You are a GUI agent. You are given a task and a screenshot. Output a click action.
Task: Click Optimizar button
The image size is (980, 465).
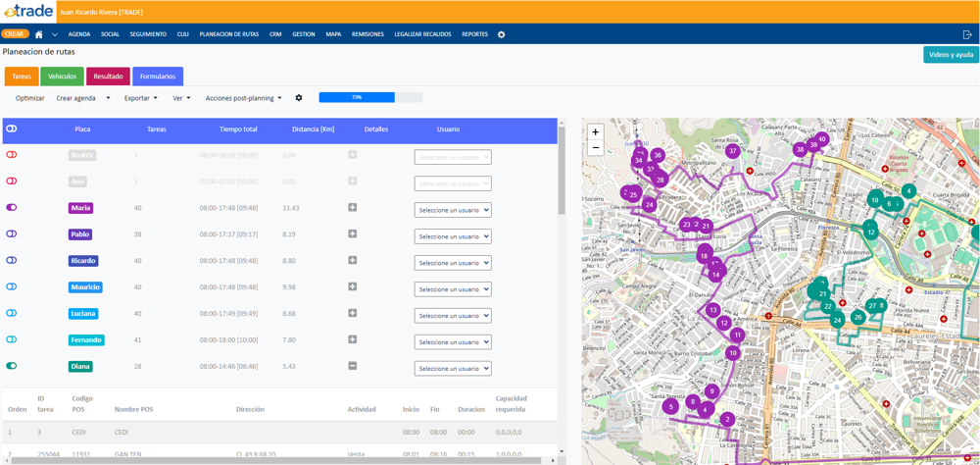[x=30, y=98]
